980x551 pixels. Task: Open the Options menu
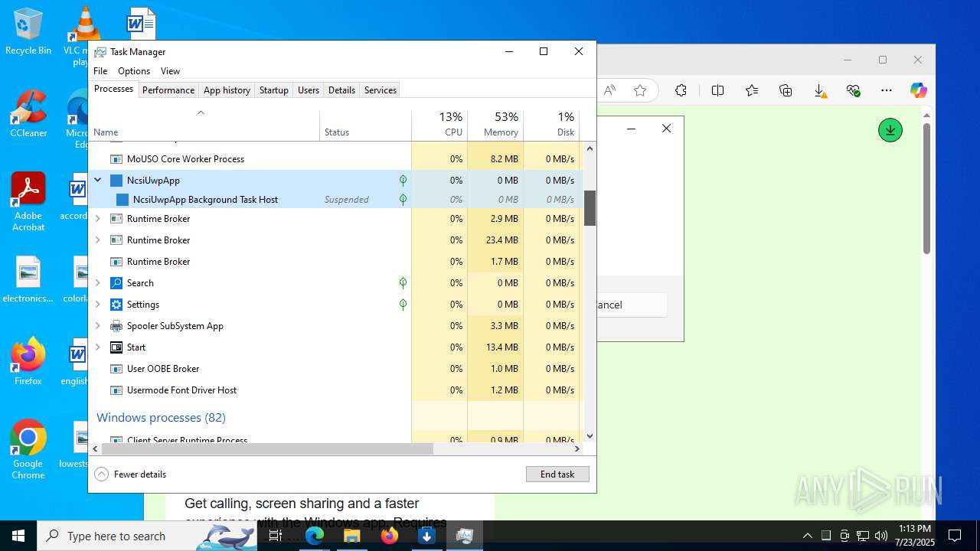(134, 71)
